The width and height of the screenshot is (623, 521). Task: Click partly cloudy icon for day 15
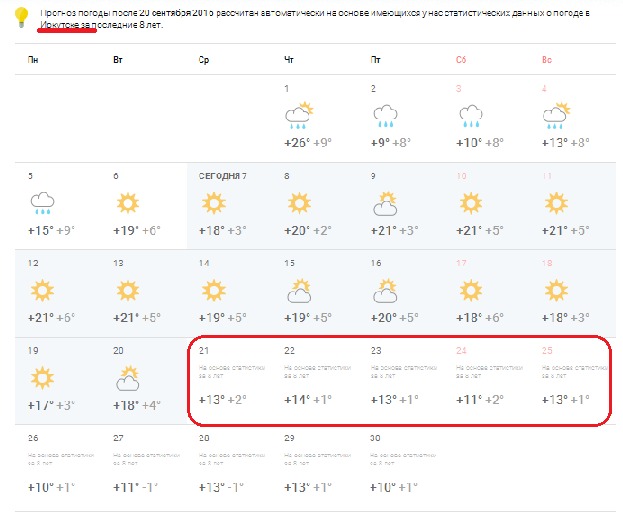(298, 292)
